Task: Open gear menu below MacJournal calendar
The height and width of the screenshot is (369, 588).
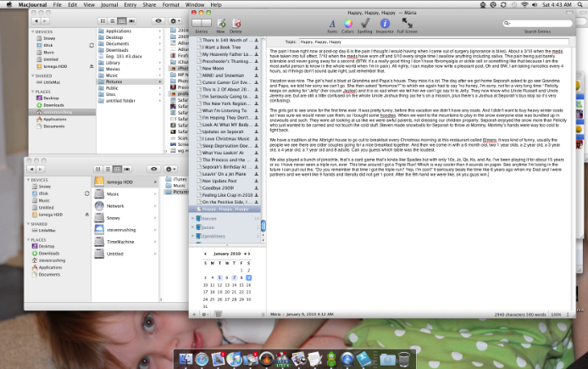Action: tap(206, 314)
